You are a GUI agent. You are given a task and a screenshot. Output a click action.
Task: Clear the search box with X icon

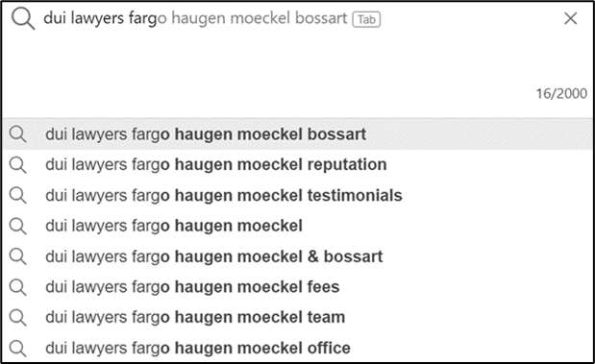tap(570, 18)
